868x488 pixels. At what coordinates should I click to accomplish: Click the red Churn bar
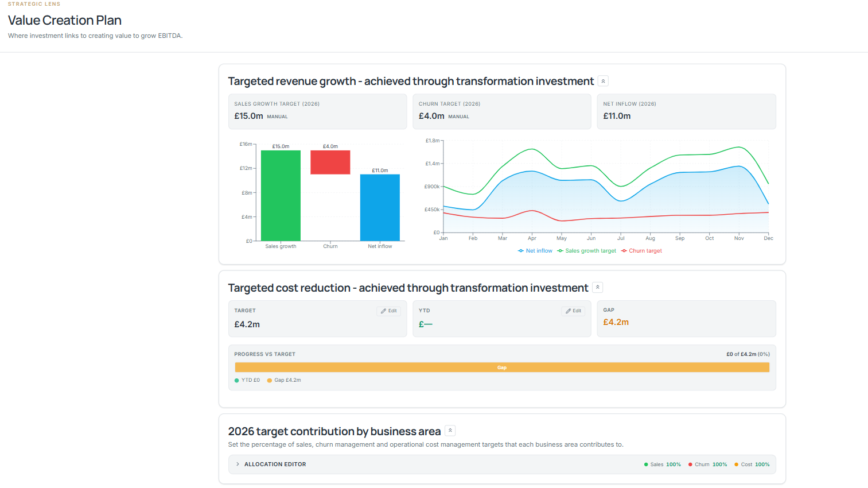tap(330, 162)
